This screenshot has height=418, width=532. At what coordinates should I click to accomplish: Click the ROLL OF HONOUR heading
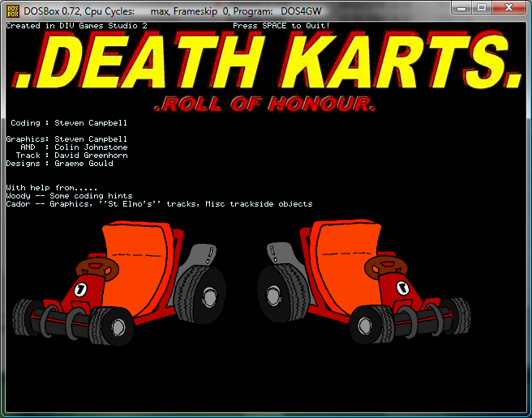coord(264,104)
